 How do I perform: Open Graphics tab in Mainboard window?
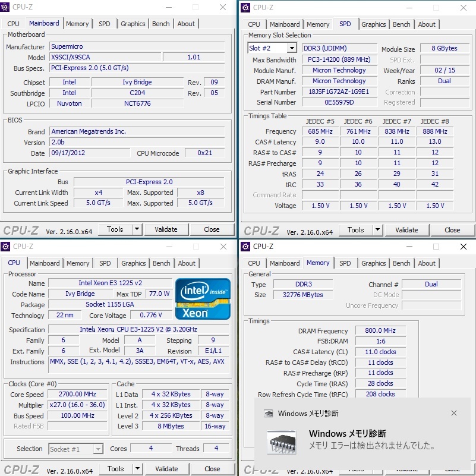(133, 24)
